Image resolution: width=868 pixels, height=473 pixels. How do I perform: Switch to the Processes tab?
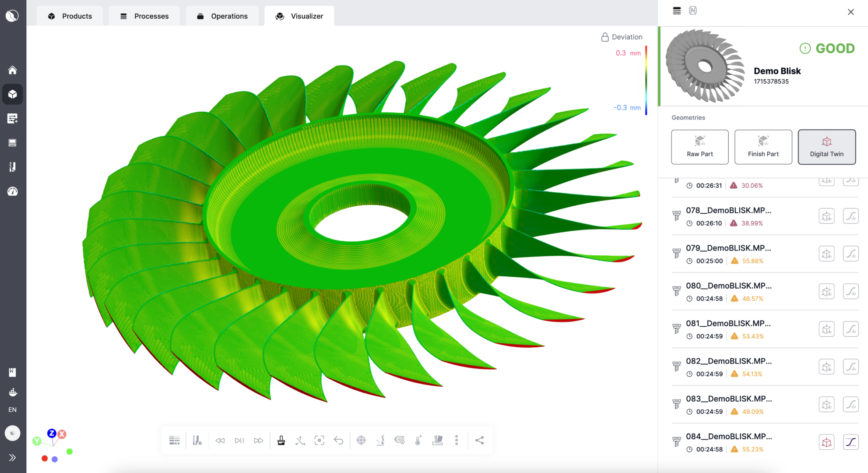(144, 16)
